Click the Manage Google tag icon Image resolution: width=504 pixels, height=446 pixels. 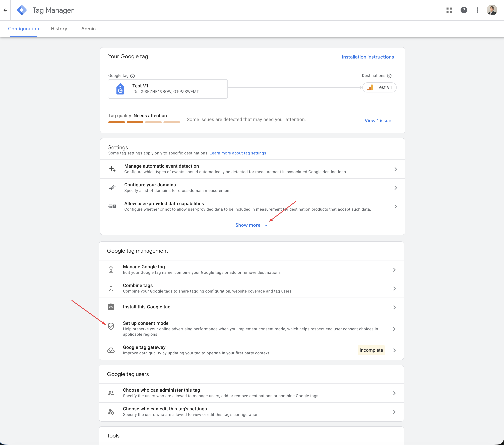coord(111,270)
